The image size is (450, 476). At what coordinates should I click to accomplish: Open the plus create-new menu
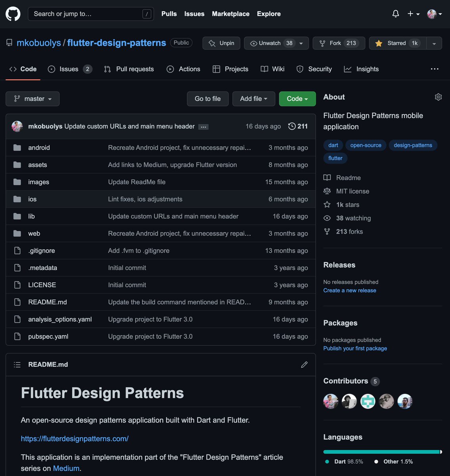[x=413, y=14]
